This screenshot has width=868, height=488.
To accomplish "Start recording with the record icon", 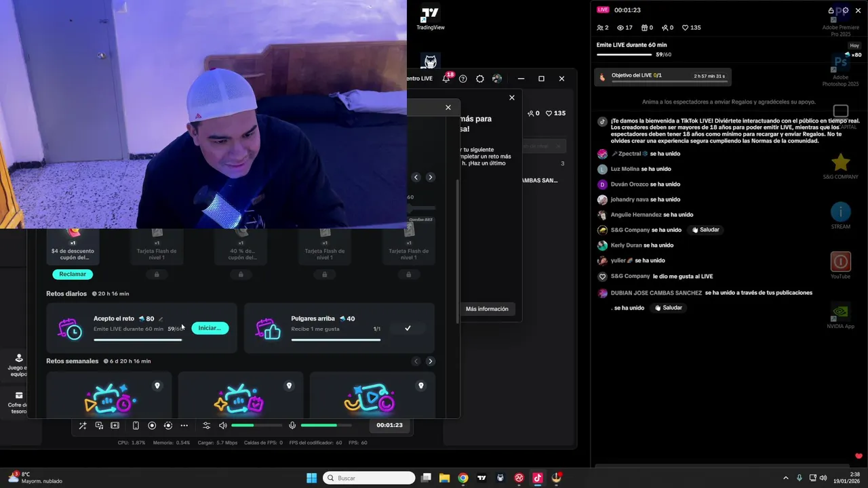I will (x=152, y=426).
